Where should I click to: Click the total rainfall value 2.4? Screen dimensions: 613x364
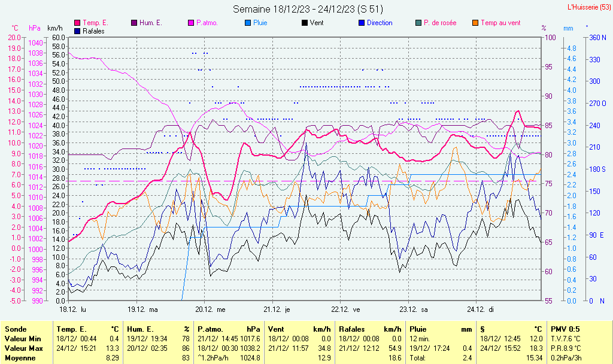[467, 358]
